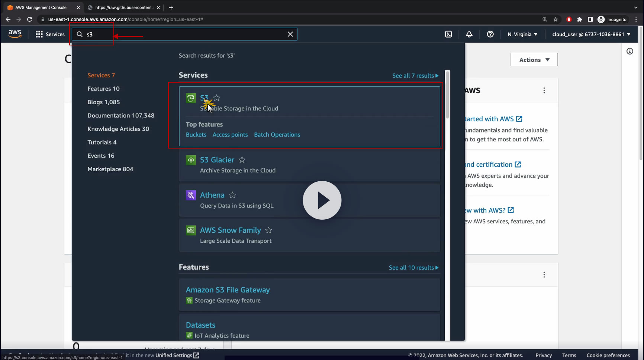Screen dimensions: 644x360
Task: Favorite the AWS Snow Family star
Action: (269, 230)
